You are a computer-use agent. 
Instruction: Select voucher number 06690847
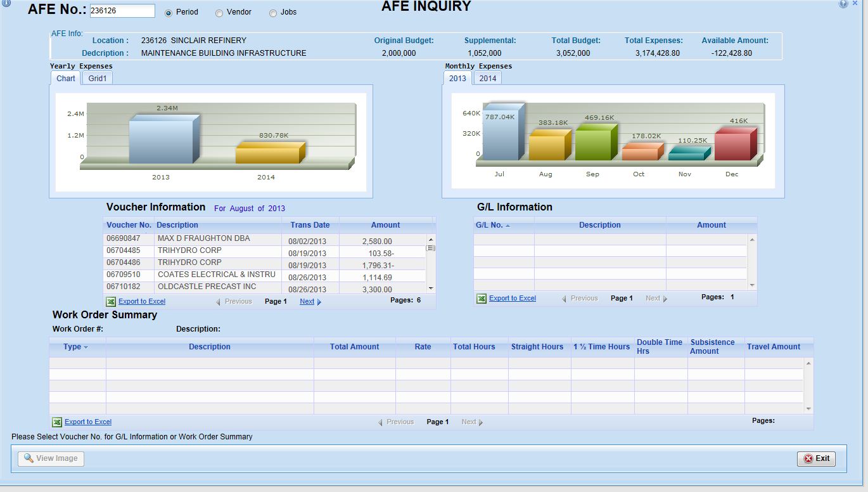[124, 238]
